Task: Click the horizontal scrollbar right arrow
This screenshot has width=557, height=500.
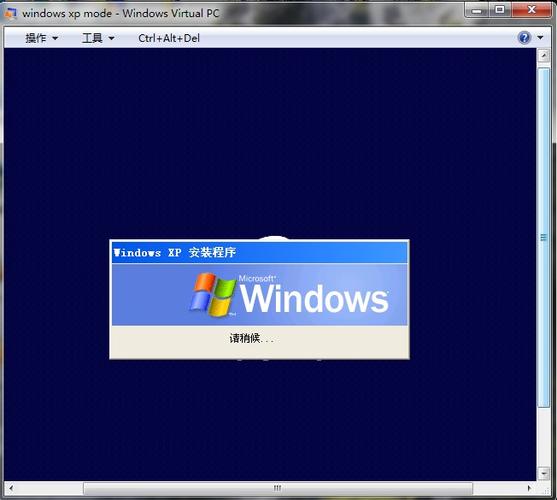Action: click(529, 488)
